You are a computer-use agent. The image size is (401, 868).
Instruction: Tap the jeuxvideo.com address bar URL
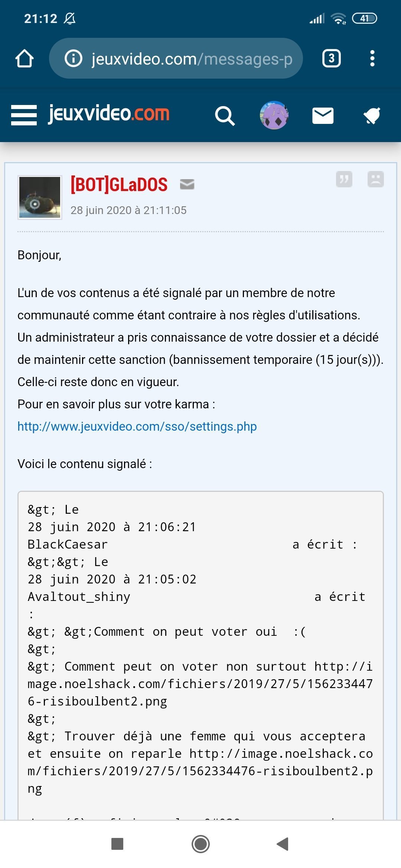click(192, 59)
